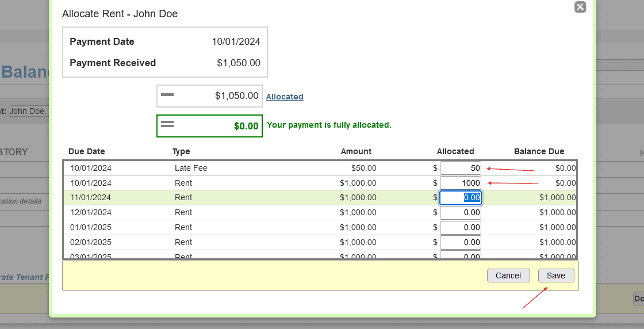The height and width of the screenshot is (329, 644).
Task: Click the Balance Due column header
Action: click(539, 151)
